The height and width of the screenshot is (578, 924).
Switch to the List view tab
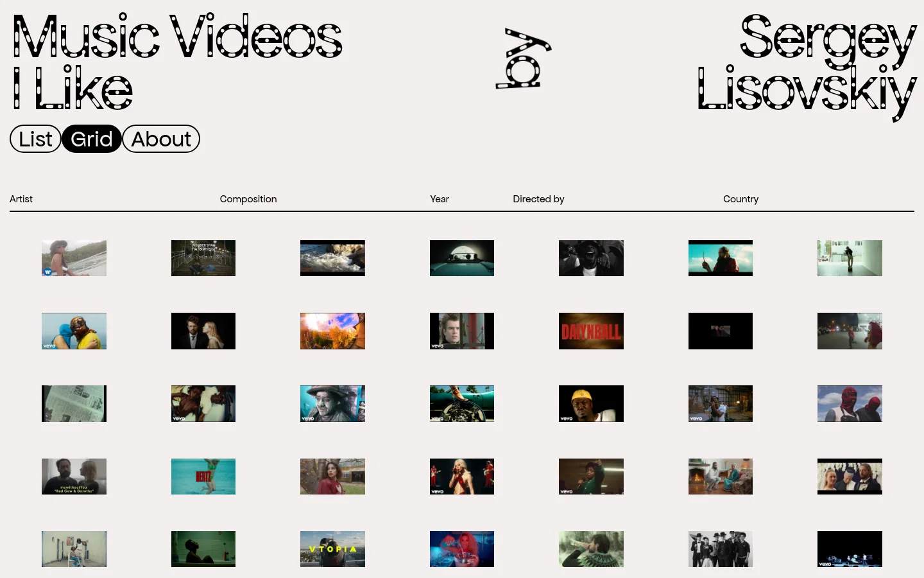tap(35, 139)
